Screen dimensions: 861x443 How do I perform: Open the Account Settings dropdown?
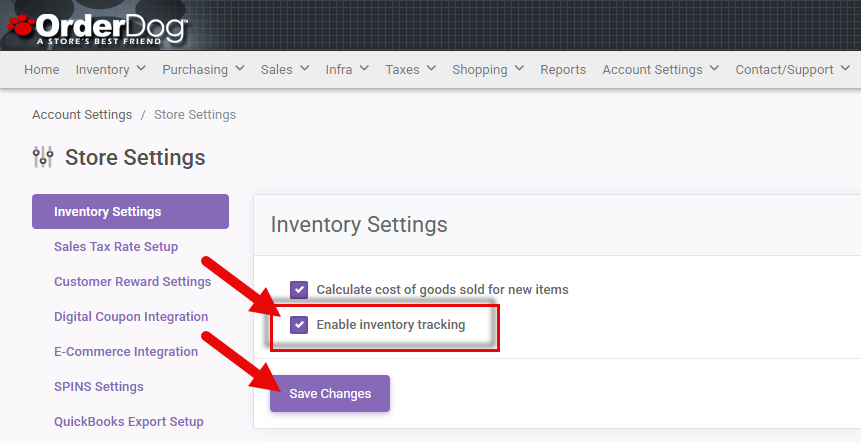660,69
